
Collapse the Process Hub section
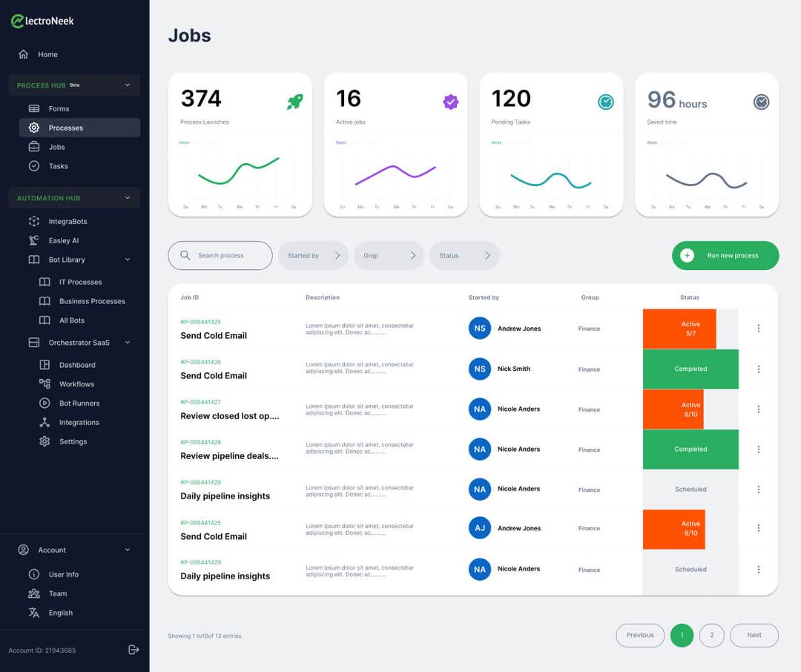[x=126, y=85]
